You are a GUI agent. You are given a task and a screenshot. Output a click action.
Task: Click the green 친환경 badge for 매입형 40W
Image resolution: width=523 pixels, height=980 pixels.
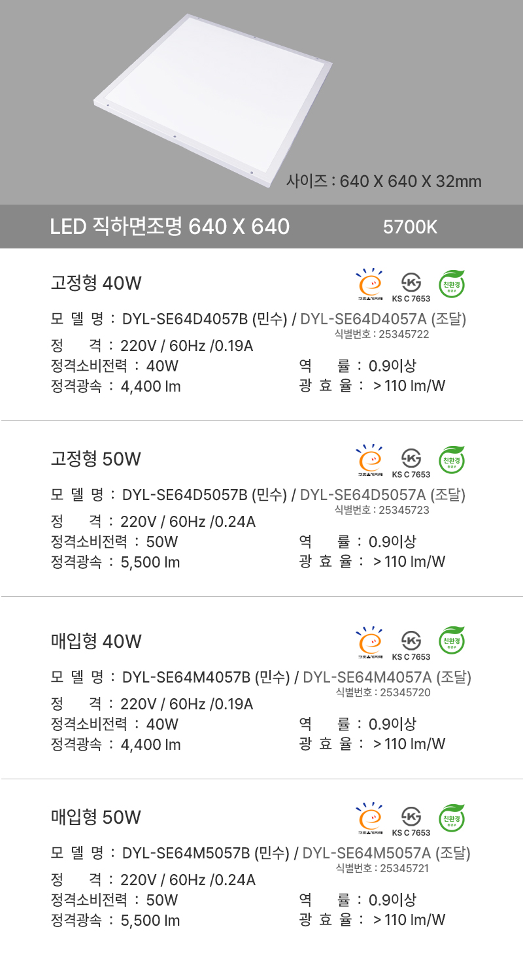[x=451, y=642]
